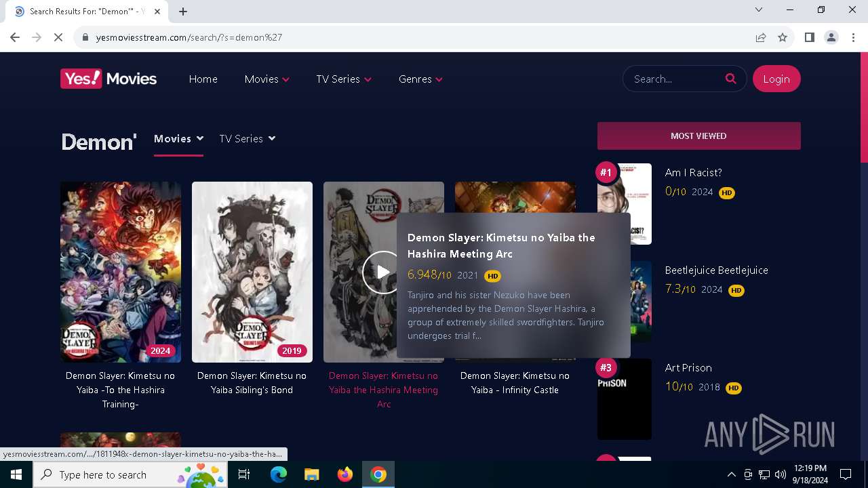Share this page icon in address bar
The width and height of the screenshot is (868, 488).
(x=761, y=37)
